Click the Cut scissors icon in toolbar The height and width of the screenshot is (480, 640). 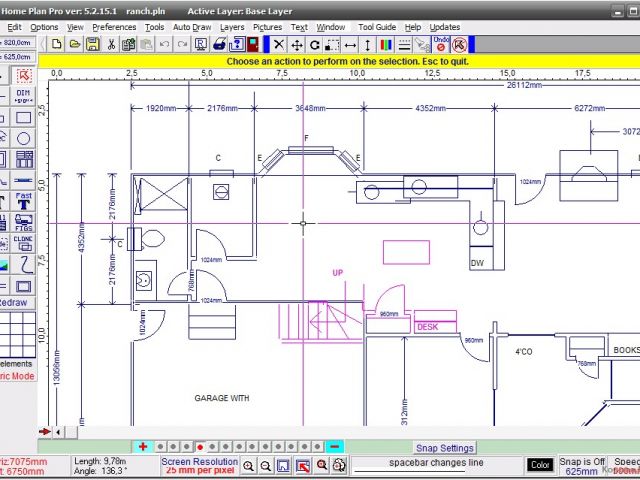[111, 44]
